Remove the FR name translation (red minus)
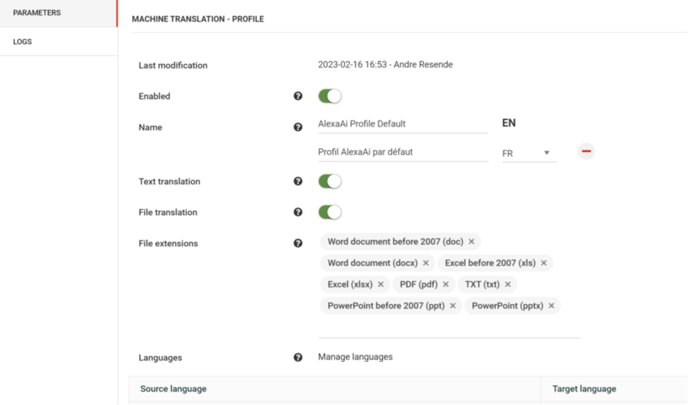The width and height of the screenshot is (688, 405). click(586, 151)
